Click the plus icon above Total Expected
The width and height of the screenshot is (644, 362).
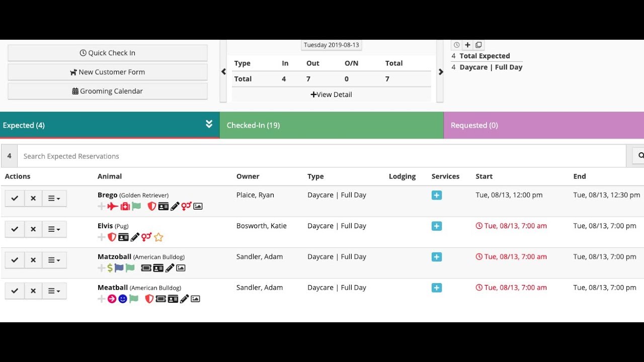[467, 45]
